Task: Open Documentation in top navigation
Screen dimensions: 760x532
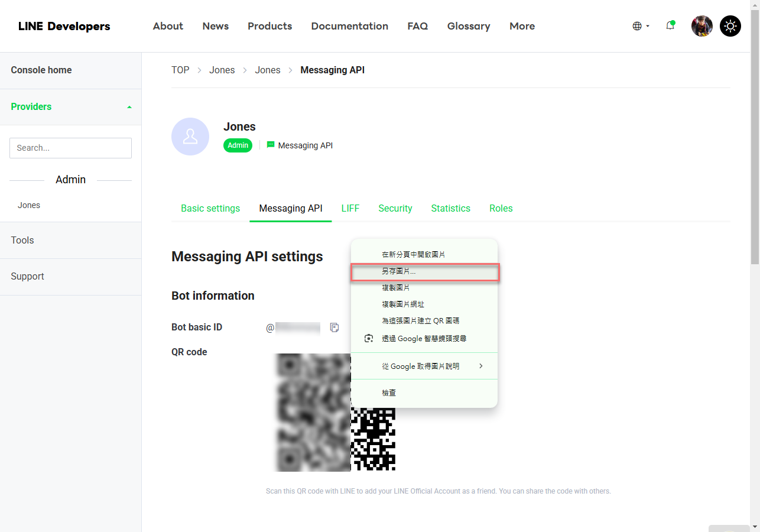Action: (x=350, y=26)
